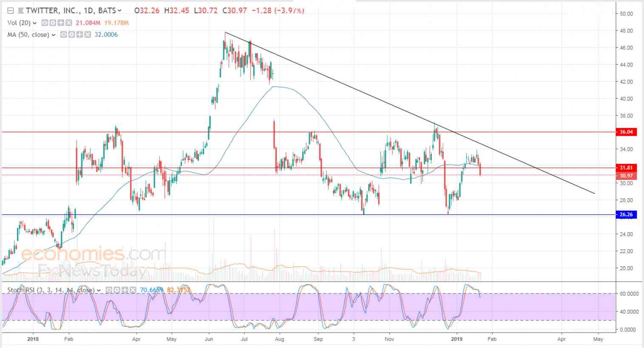Click the Jun label on the time axis

click(x=209, y=339)
